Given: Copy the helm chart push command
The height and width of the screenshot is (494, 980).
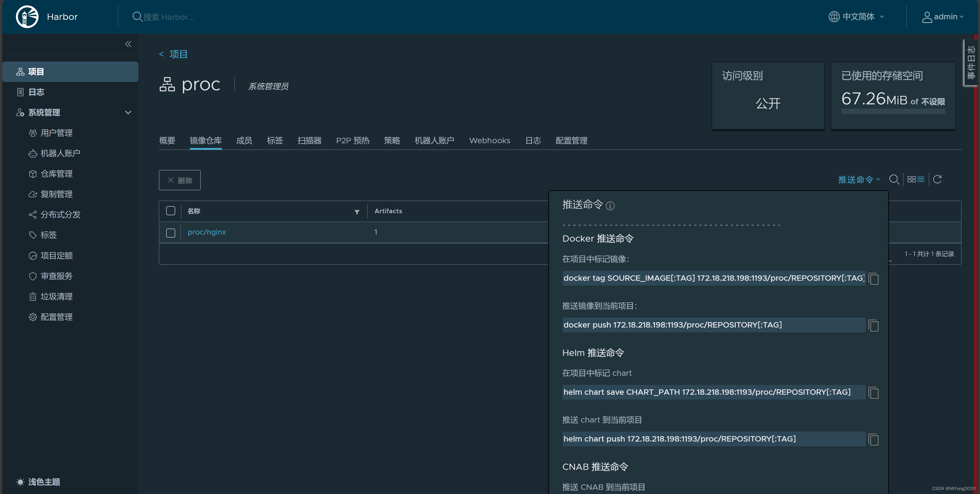Looking at the screenshot, I should (873, 439).
